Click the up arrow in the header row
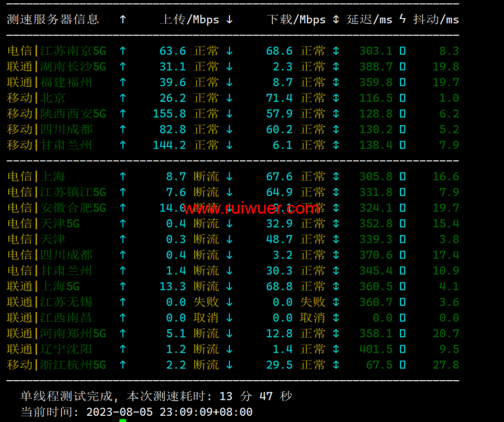The width and height of the screenshot is (504, 422). coord(122,20)
